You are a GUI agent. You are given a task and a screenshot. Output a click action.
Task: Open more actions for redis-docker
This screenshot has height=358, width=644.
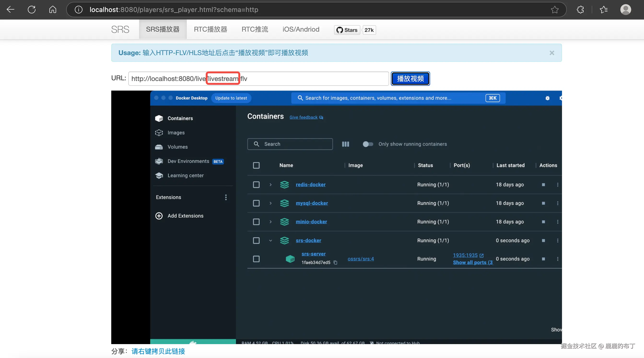point(557,185)
